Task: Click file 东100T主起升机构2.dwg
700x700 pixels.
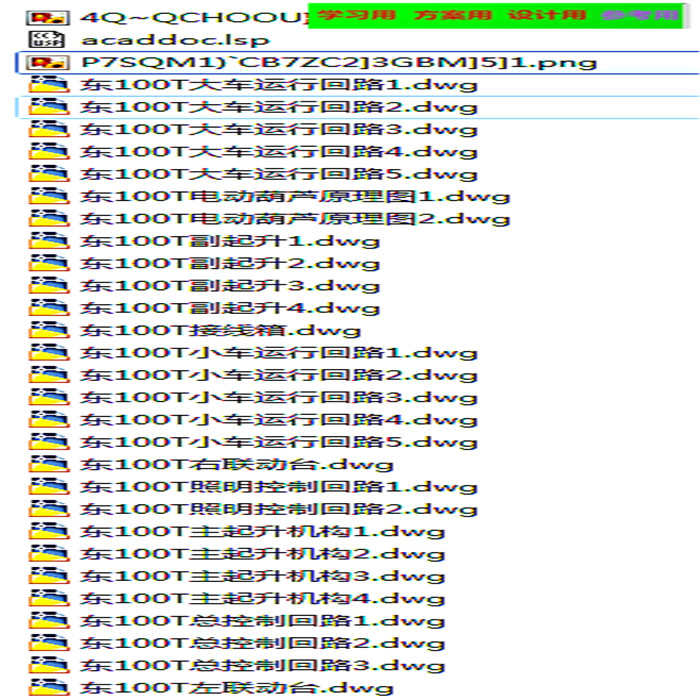Action: [262, 554]
